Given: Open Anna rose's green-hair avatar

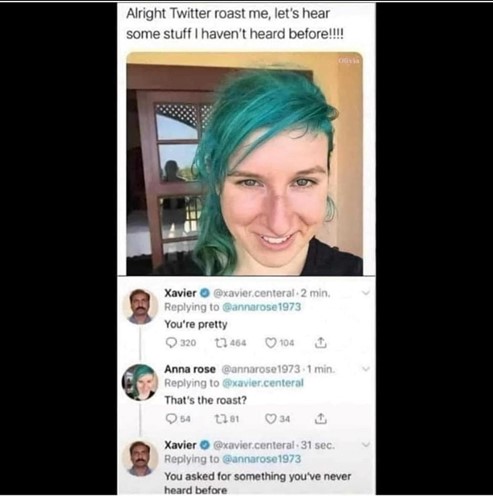Looking at the screenshot, I should (140, 382).
